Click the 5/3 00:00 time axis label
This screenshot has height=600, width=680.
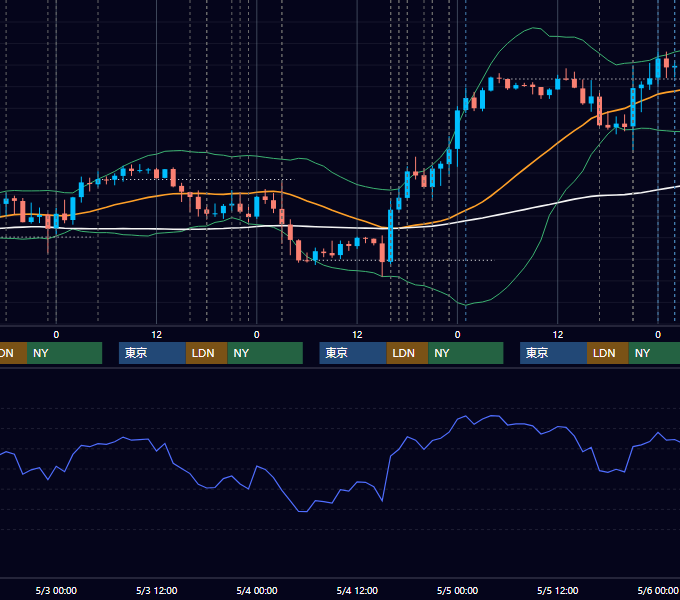[56, 590]
